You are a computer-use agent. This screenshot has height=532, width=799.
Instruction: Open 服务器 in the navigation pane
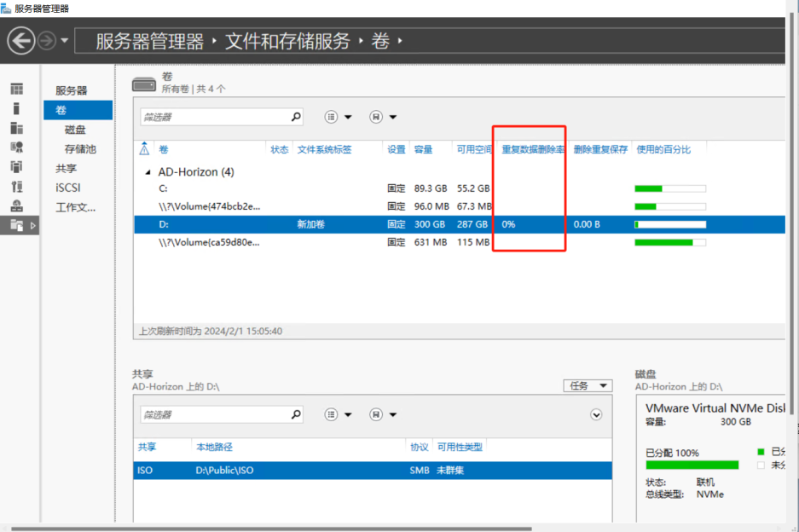72,90
